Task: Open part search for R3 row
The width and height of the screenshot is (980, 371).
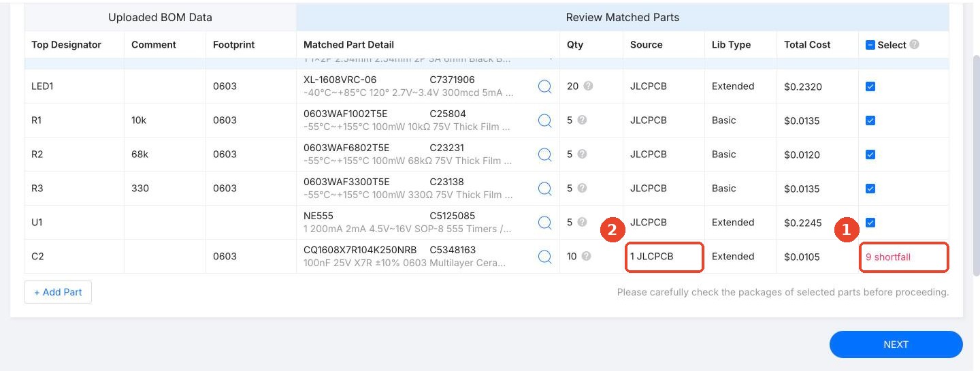Action: 544,189
